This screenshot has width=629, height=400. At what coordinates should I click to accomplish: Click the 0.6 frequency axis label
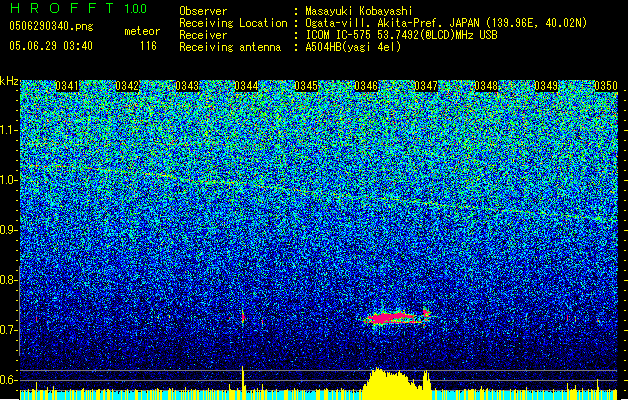[x=9, y=380]
